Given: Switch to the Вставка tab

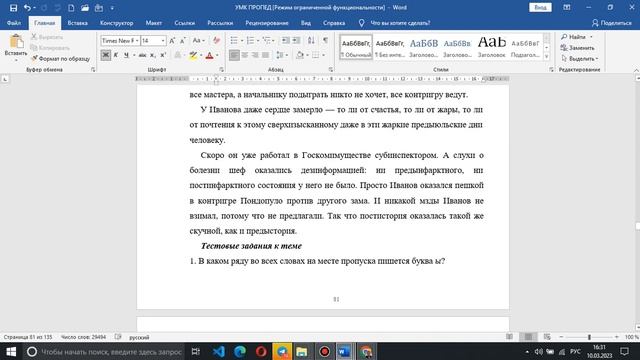Looking at the screenshot, I should [x=78, y=23].
